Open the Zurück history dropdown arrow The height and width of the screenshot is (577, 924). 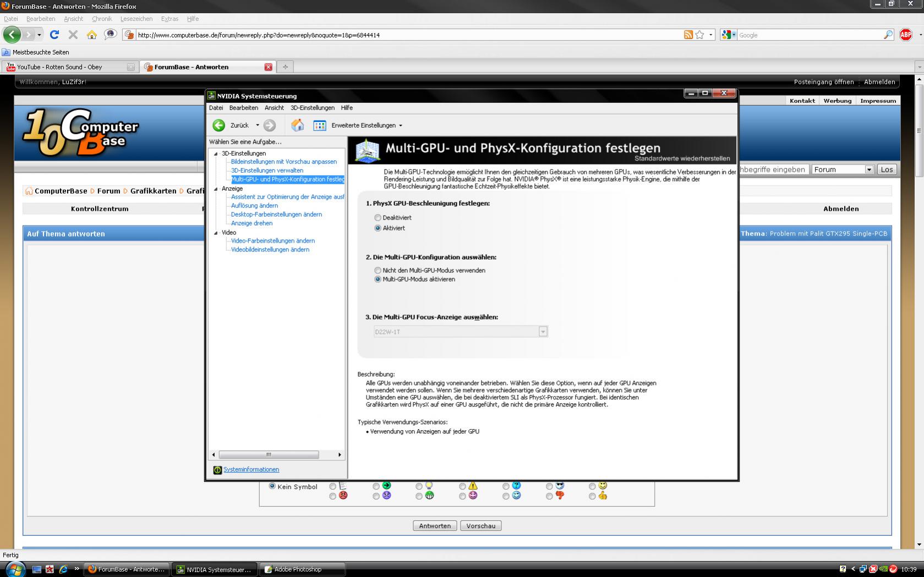257,125
